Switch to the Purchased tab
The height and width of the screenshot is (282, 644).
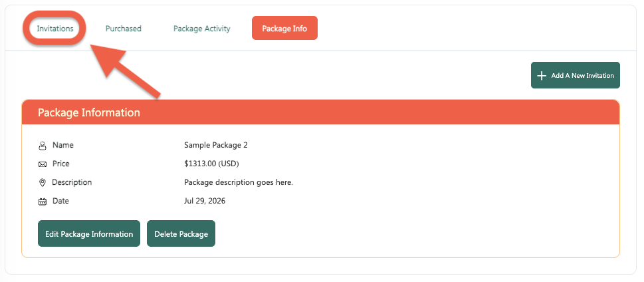[123, 29]
